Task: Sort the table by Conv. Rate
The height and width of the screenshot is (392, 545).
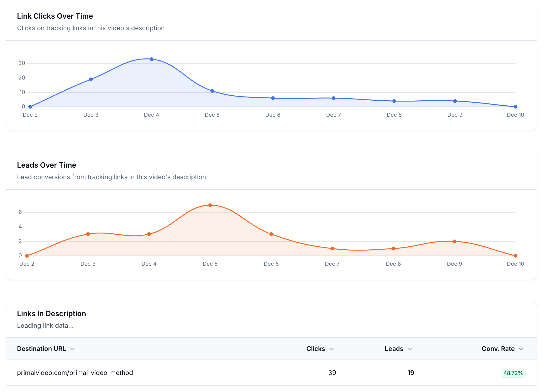Action: click(x=522, y=349)
